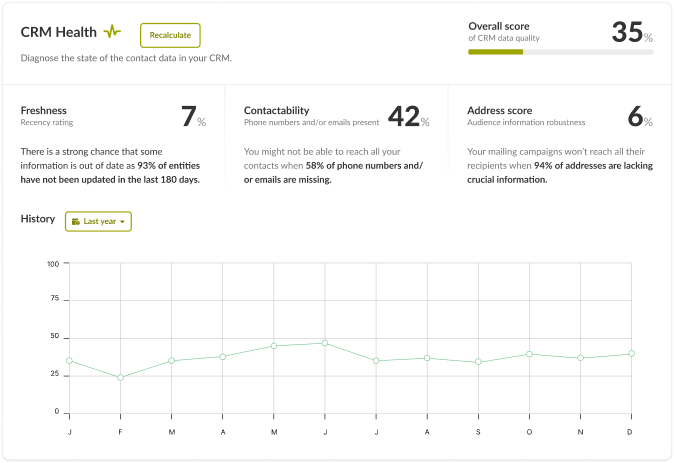Image resolution: width=674 pixels, height=463 pixels.
Task: Expand the caret arrow next to Last year
Action: 122,221
